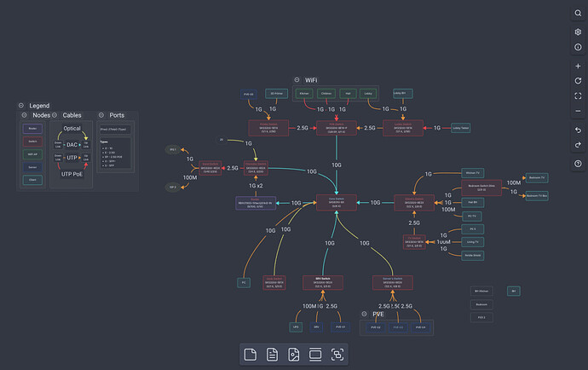The width and height of the screenshot is (588, 370).
Task: Zoom in with the plus icon
Action: pos(577,66)
